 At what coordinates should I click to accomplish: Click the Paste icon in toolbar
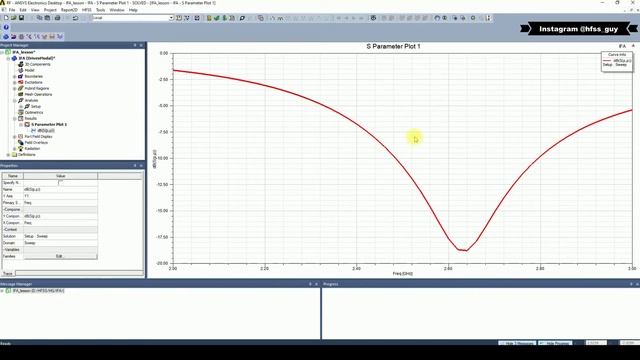pos(47,18)
